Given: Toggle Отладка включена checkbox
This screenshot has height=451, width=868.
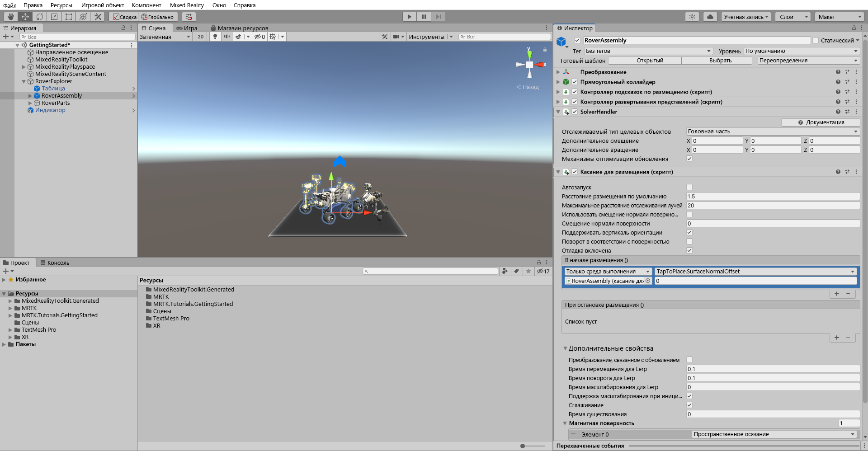Looking at the screenshot, I should tap(689, 250).
